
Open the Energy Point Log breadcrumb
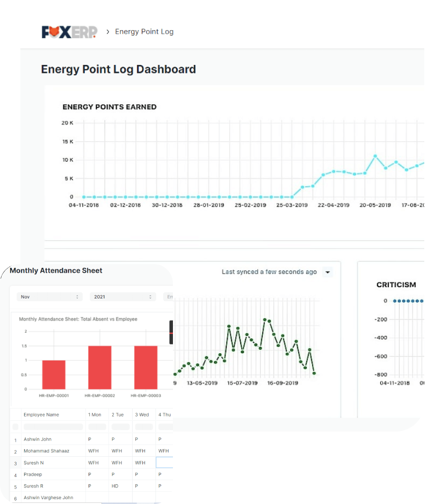click(144, 32)
